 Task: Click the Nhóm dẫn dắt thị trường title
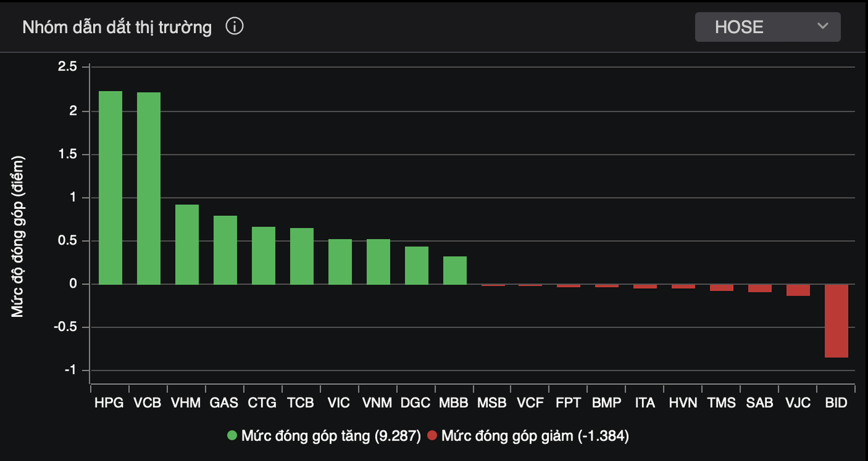[117, 27]
